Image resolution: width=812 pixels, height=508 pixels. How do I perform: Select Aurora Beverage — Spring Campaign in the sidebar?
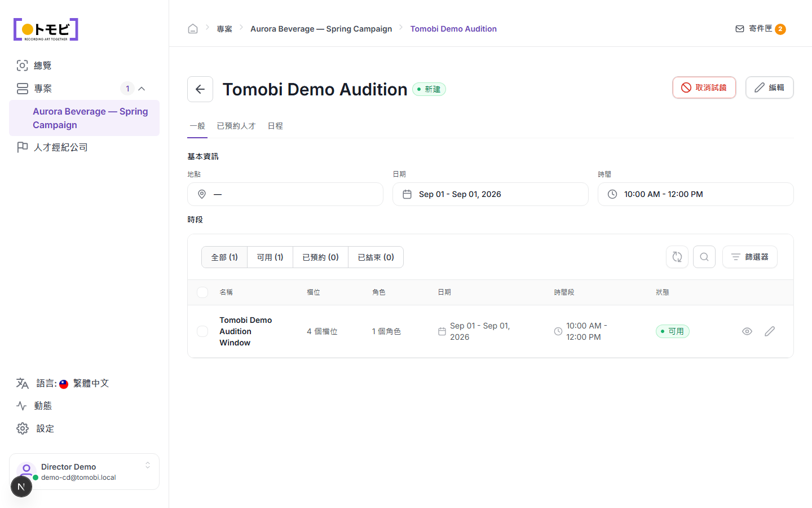[84, 118]
